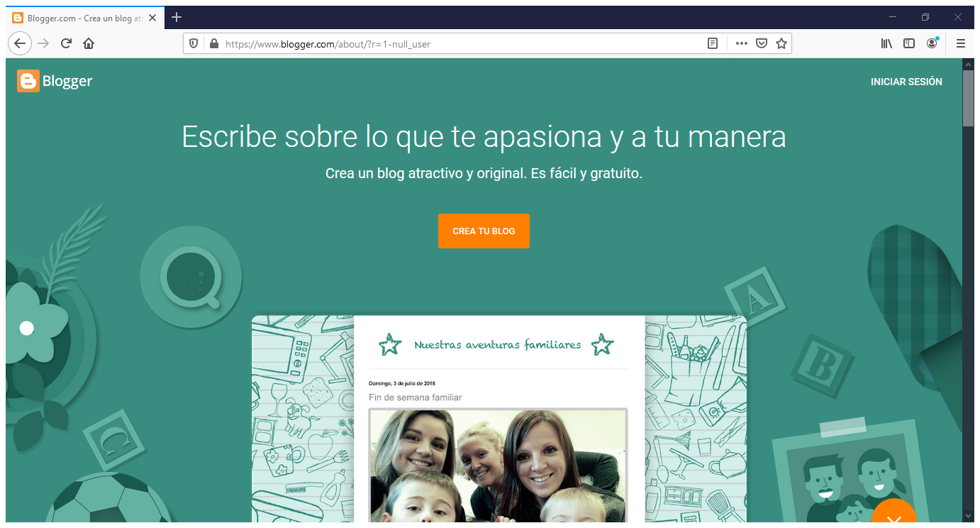This screenshot has height=528, width=980.
Task: Click the date 'Domingo, 3 de julio de 2015'
Action: [x=402, y=383]
